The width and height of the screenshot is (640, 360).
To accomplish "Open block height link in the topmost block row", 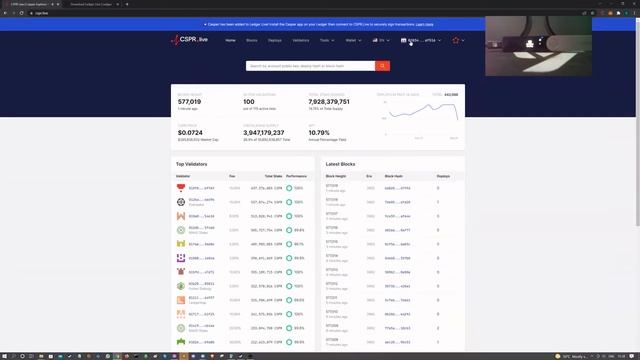I will click(332, 186).
